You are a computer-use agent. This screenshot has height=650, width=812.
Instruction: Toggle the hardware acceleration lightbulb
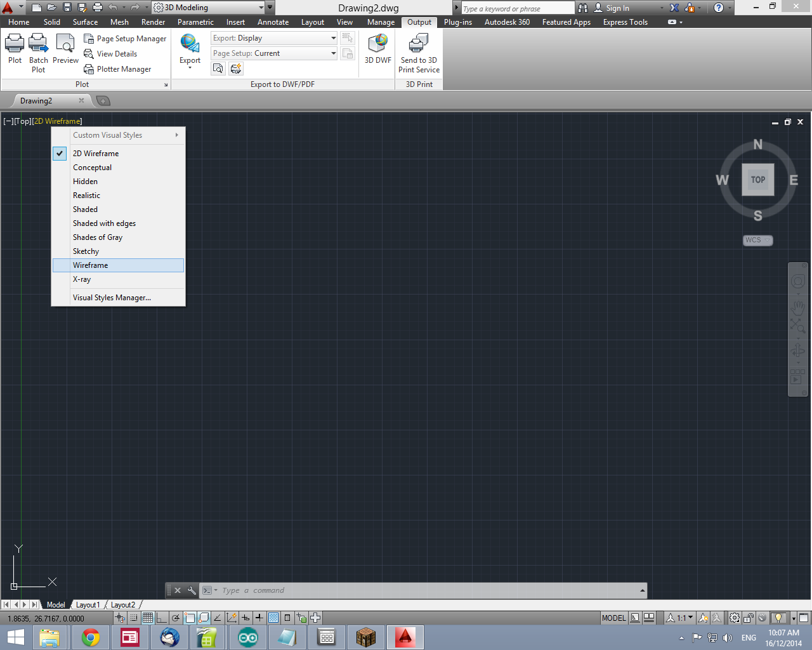pyautogui.click(x=778, y=617)
